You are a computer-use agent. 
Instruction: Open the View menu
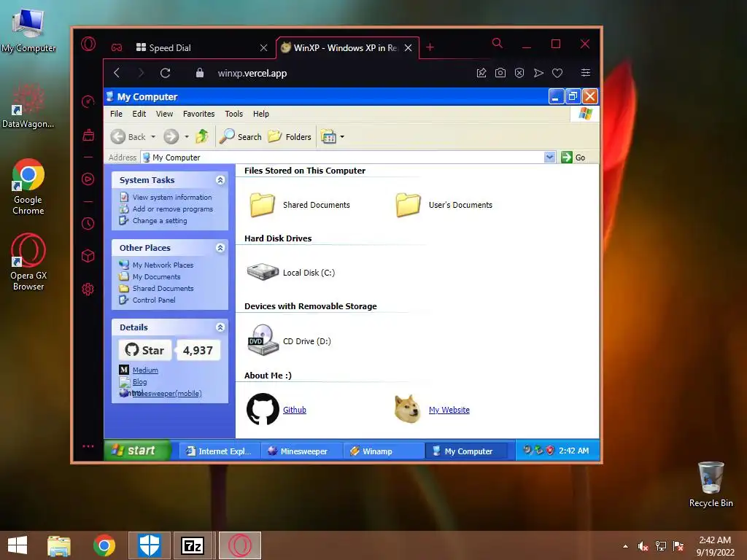tap(164, 114)
